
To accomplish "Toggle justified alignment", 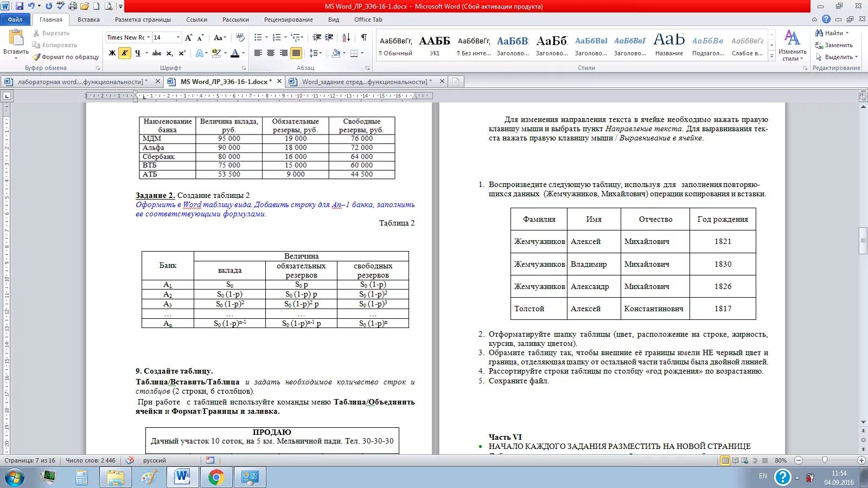I will (x=296, y=53).
